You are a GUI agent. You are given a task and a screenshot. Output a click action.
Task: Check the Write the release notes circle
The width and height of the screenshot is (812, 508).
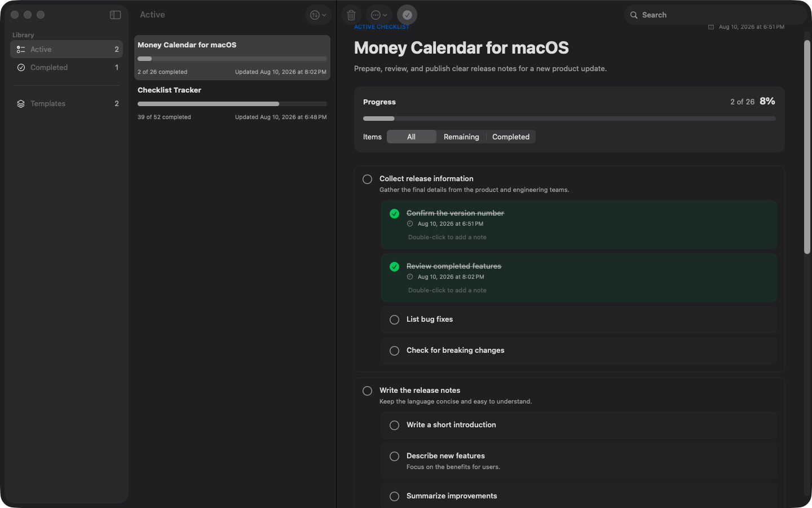[x=368, y=391]
